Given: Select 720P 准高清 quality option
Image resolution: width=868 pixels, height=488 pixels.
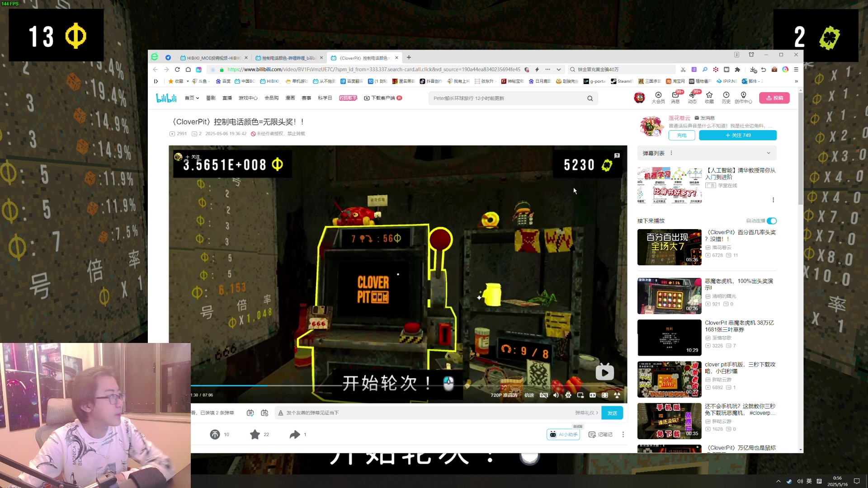Looking at the screenshot, I should click(504, 395).
